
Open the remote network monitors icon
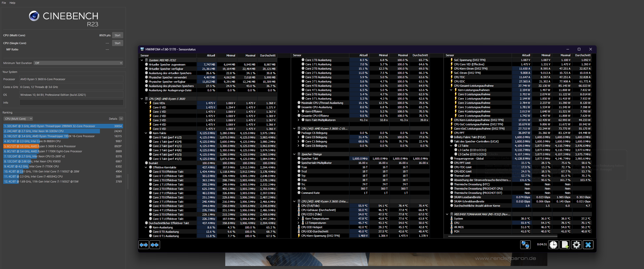click(525, 245)
